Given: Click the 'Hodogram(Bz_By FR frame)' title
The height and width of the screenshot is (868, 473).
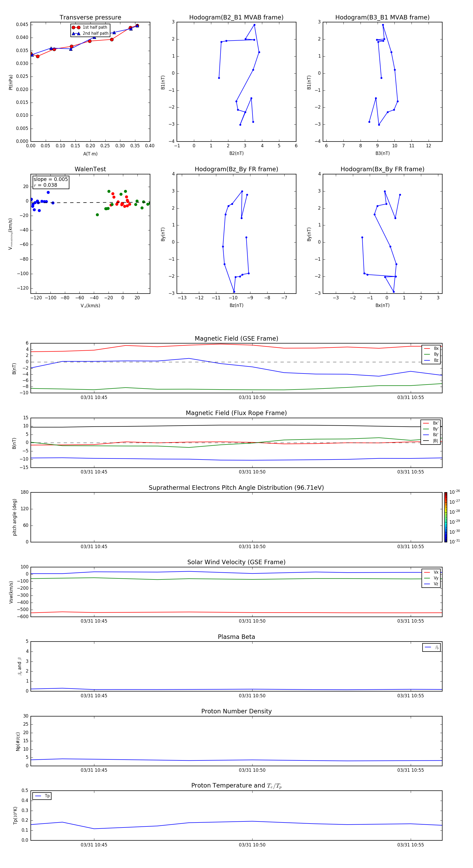Looking at the screenshot, I should [236, 169].
